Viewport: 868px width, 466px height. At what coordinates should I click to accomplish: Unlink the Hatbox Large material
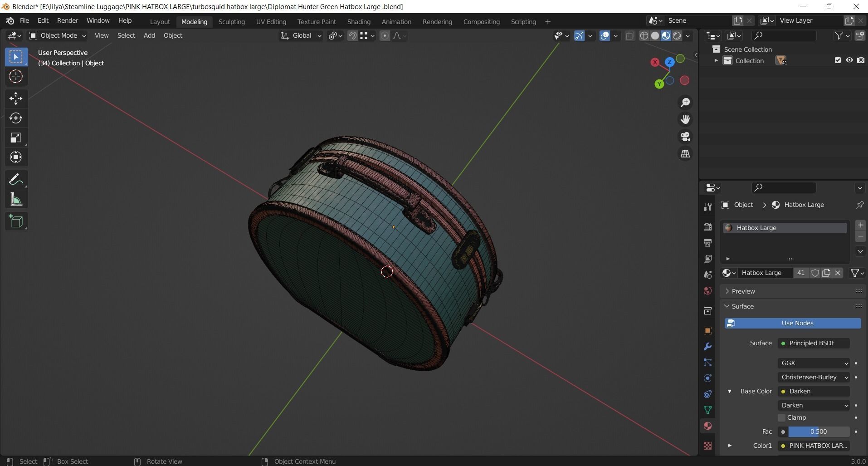(838, 273)
